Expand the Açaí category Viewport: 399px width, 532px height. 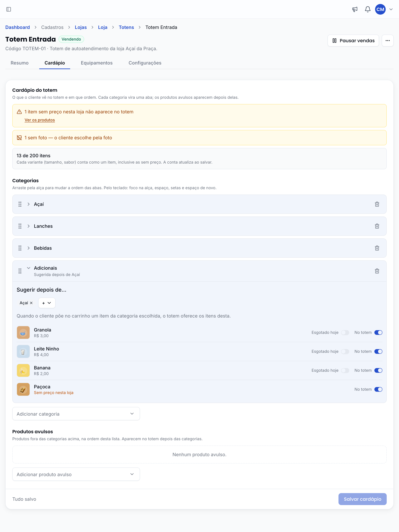(x=29, y=204)
